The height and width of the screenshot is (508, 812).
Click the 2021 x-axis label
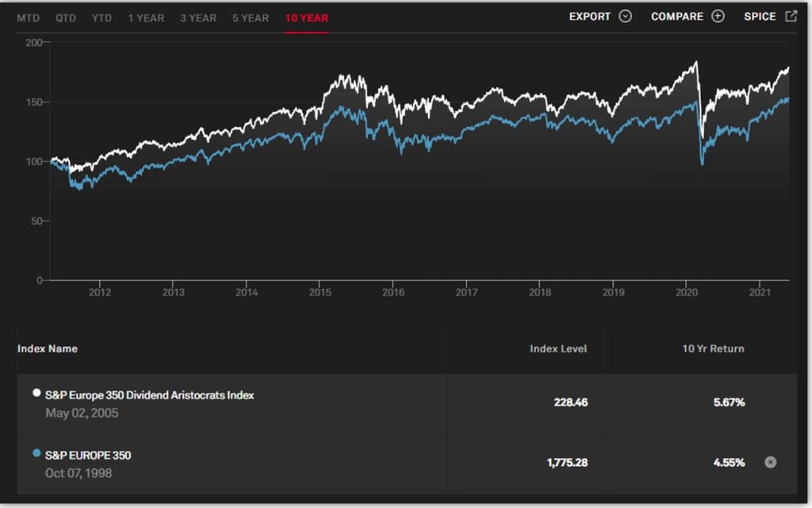click(760, 292)
